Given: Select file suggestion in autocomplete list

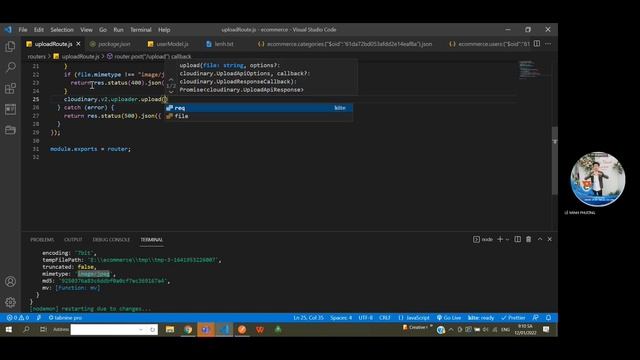Looking at the screenshot, I should [259, 116].
